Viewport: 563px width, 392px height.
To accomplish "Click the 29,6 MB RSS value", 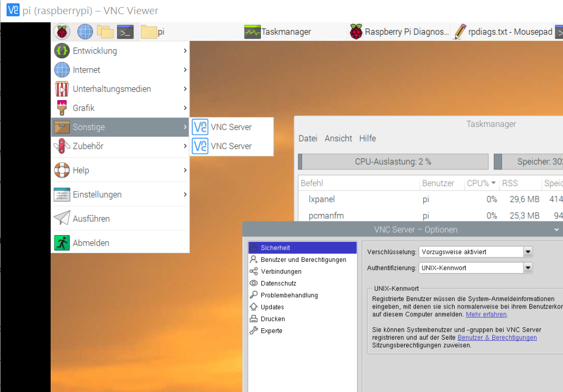I will click(x=524, y=199).
